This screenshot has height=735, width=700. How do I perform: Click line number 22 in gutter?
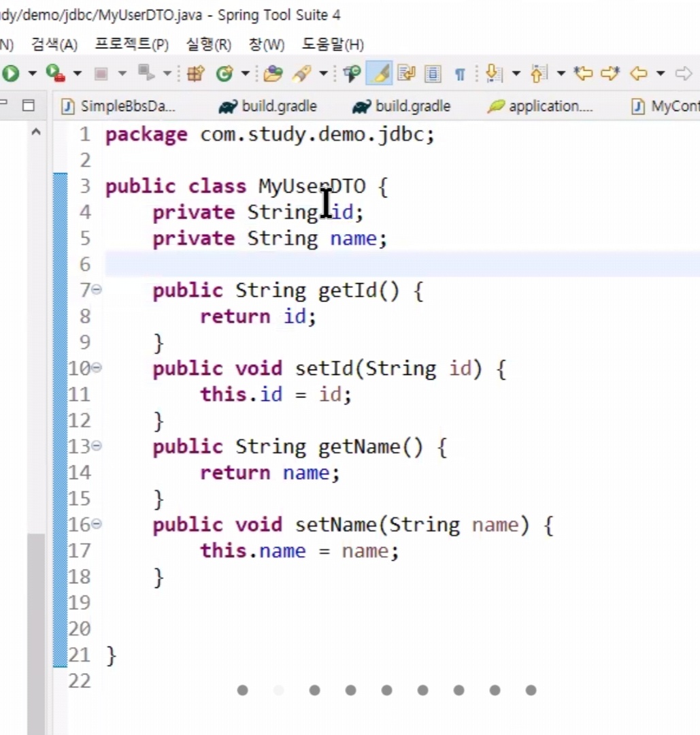point(79,681)
